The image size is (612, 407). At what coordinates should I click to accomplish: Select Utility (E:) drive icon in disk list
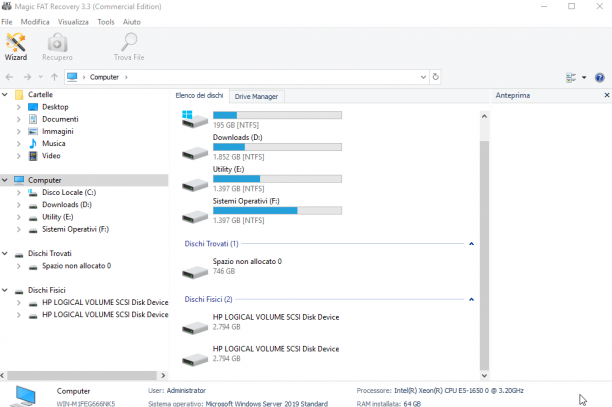195,184
